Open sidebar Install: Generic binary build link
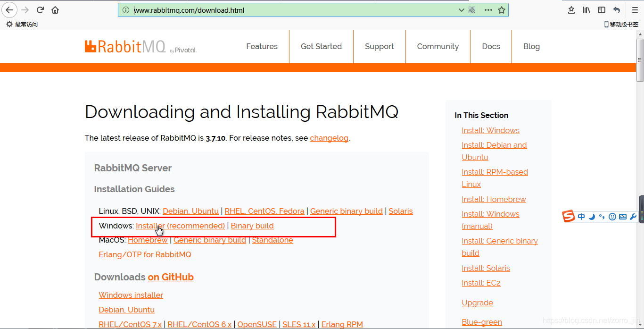The image size is (644, 329). [x=500, y=247]
